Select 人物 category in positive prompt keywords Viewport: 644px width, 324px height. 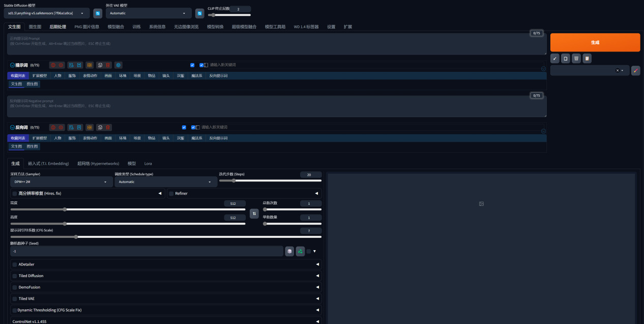[x=57, y=75]
